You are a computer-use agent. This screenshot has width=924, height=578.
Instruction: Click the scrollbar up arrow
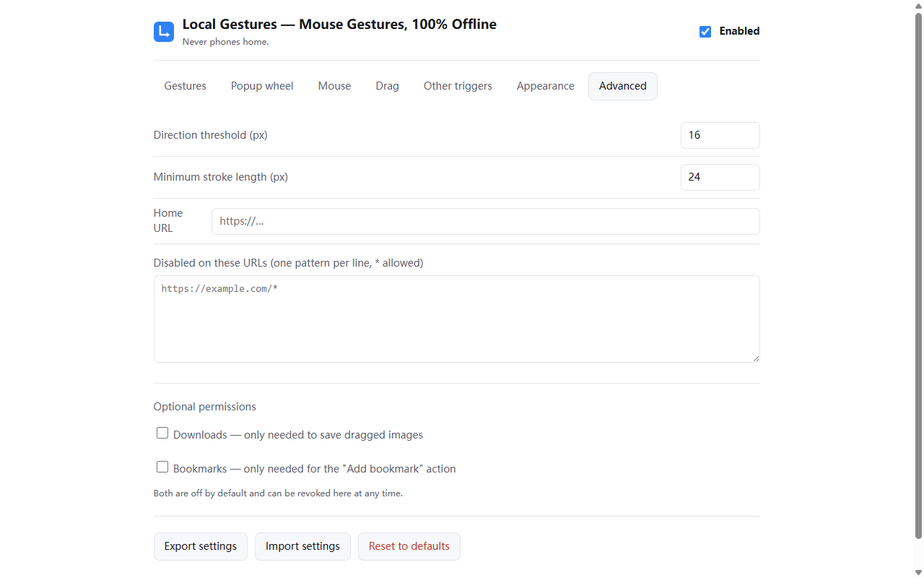point(919,5)
